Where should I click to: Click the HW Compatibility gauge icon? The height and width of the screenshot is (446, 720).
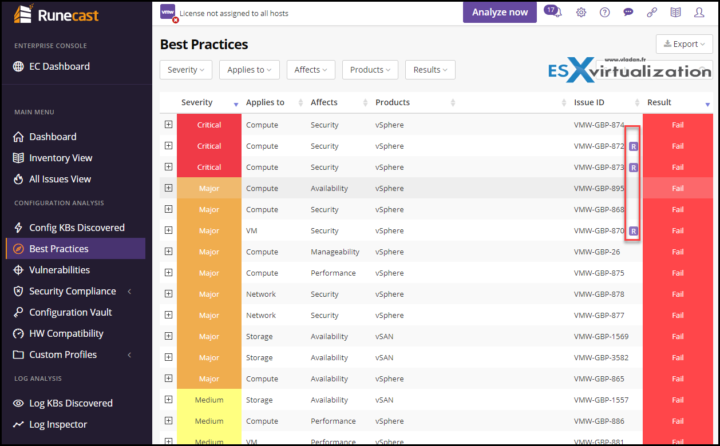[18, 333]
